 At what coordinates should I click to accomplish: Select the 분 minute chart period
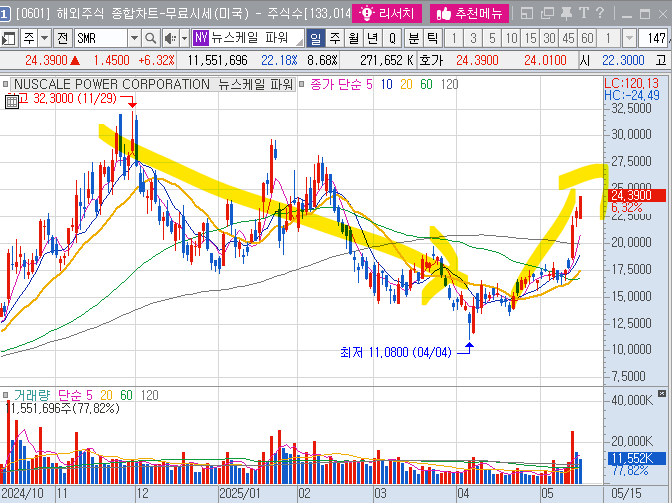414,39
